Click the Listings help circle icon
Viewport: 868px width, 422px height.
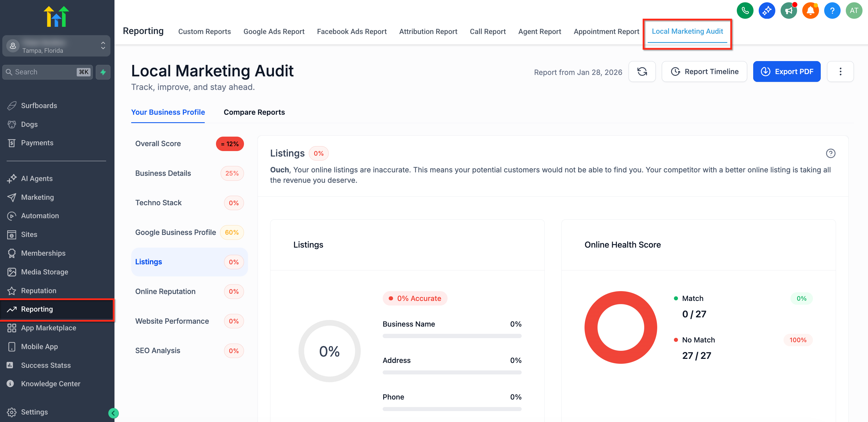click(830, 154)
